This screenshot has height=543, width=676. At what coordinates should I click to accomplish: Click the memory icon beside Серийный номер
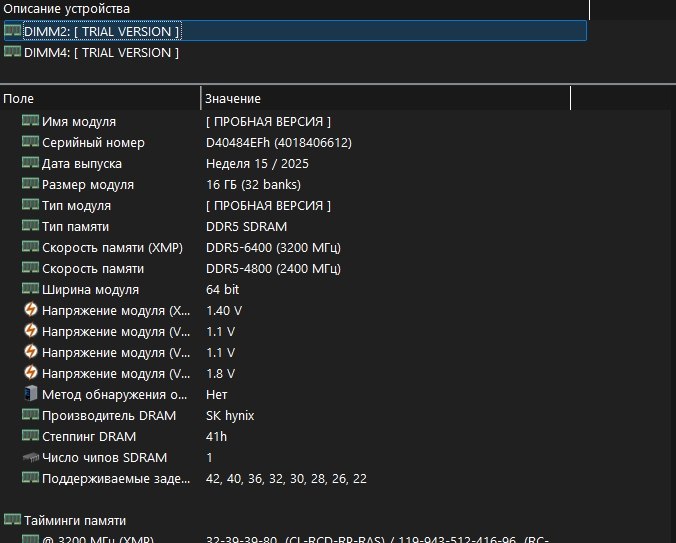coord(30,141)
